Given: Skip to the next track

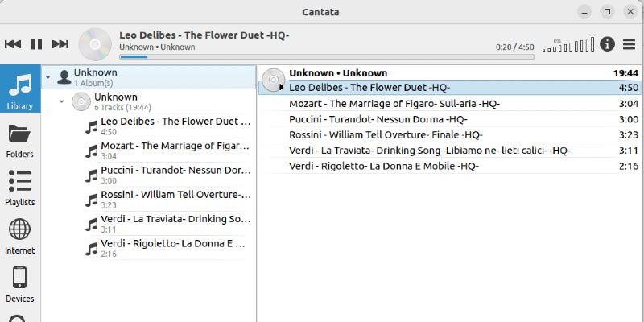Looking at the screenshot, I should (60, 44).
